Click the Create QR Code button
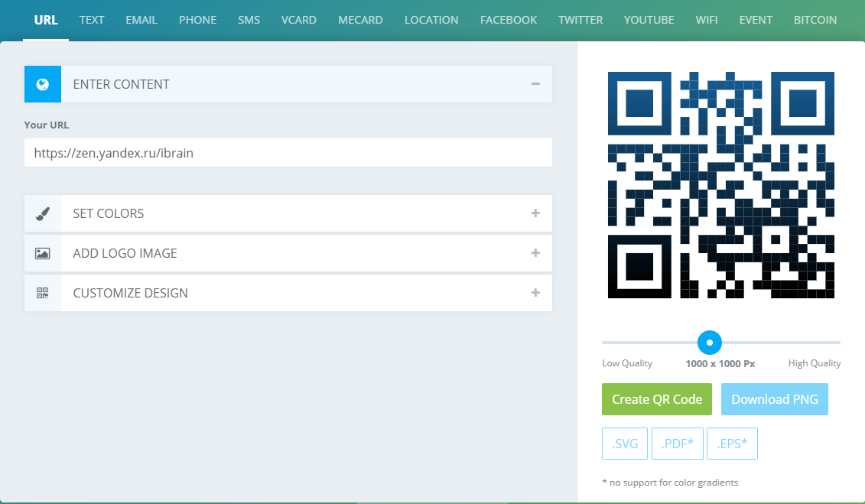This screenshot has width=865, height=504. pos(657,399)
